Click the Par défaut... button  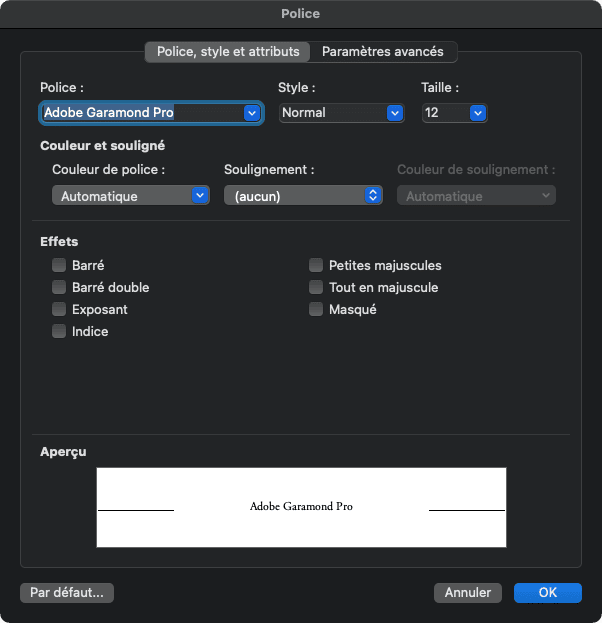click(67, 592)
